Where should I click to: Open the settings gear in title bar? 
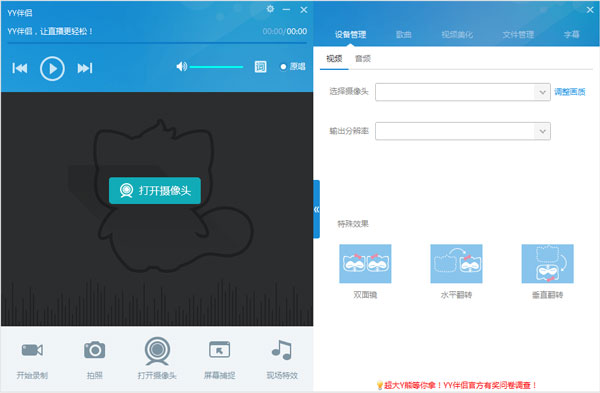[270, 9]
